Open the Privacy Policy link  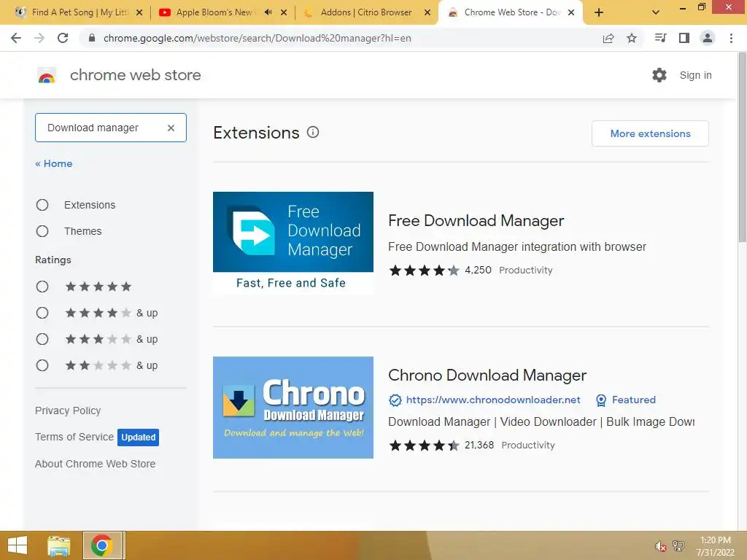click(x=68, y=411)
